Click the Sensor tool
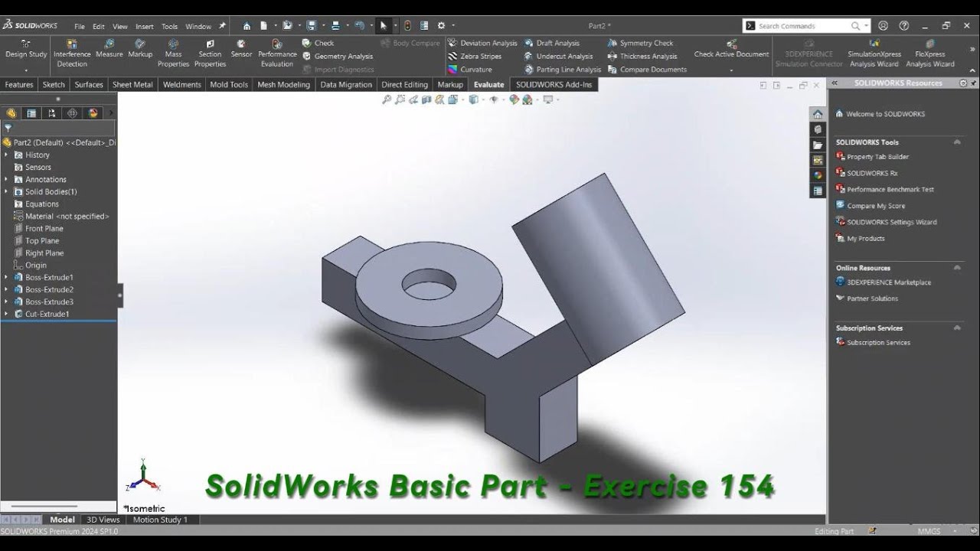This screenshot has width=980, height=551. (241, 49)
